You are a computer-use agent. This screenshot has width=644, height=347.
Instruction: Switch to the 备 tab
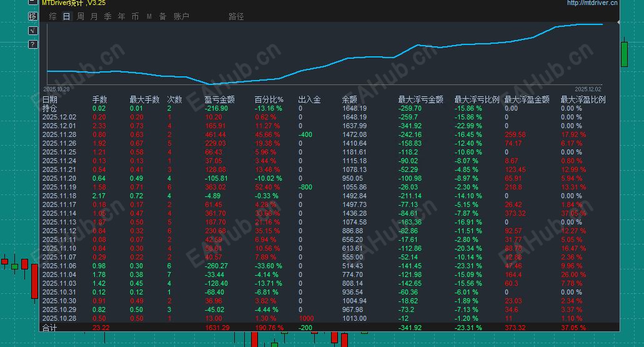point(162,16)
